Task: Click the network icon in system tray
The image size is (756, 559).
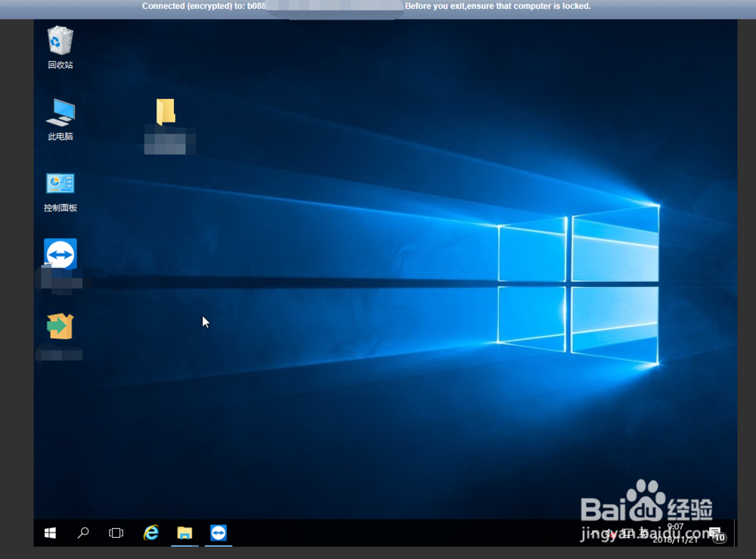Action: pyautogui.click(x=627, y=533)
